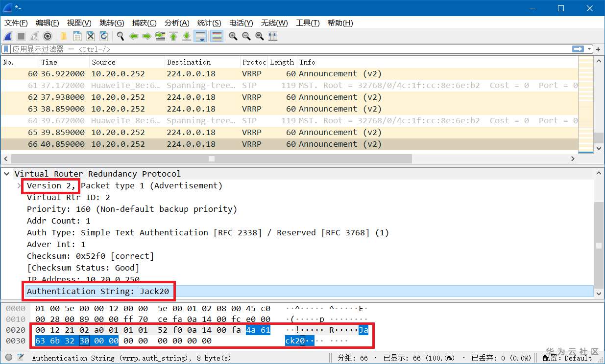Open the 文件(F) menu
605x364 pixels.
(16, 23)
